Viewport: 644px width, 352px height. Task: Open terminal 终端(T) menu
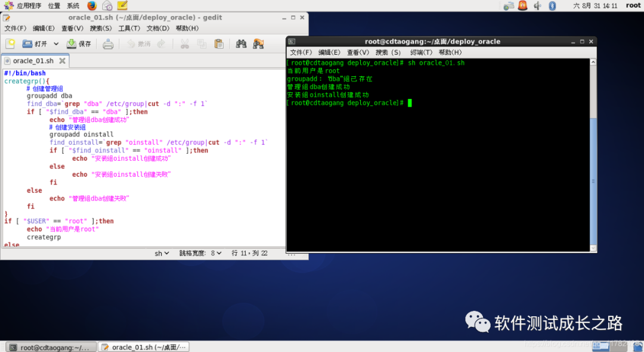click(422, 52)
